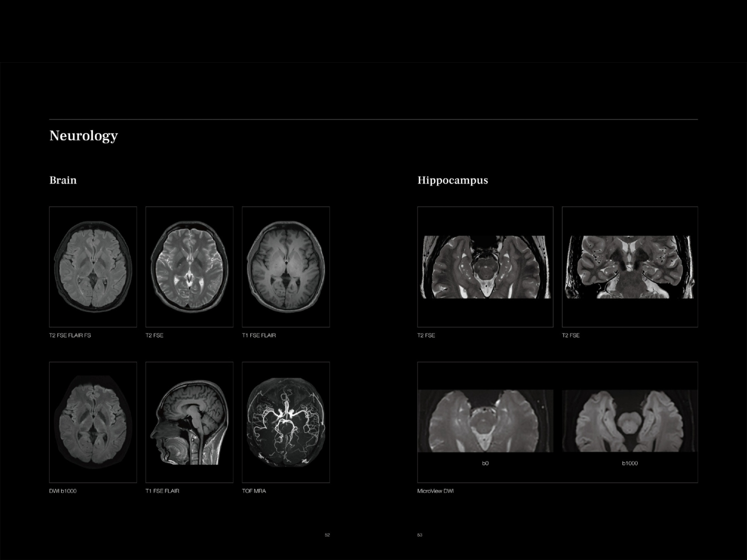Viewport: 747px width, 560px height.
Task: Open the T2 FSE FLAIR FS brain image
Action: point(93,267)
